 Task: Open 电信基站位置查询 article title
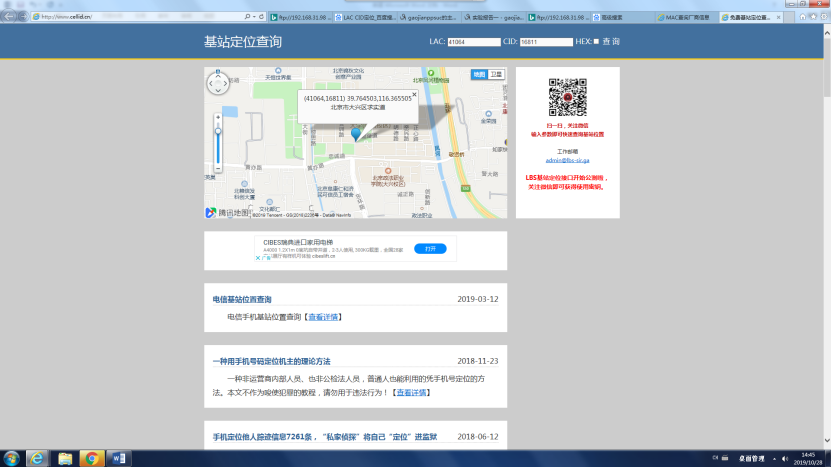pyautogui.click(x=242, y=299)
